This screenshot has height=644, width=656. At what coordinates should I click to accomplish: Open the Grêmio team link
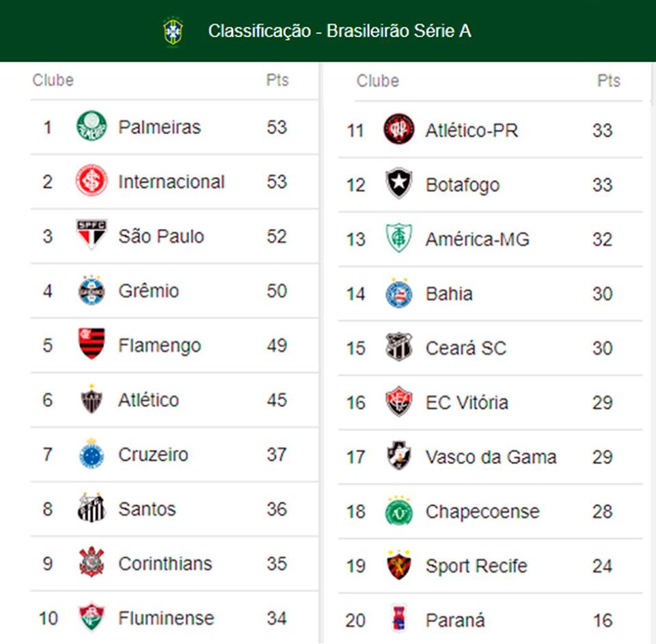(148, 291)
